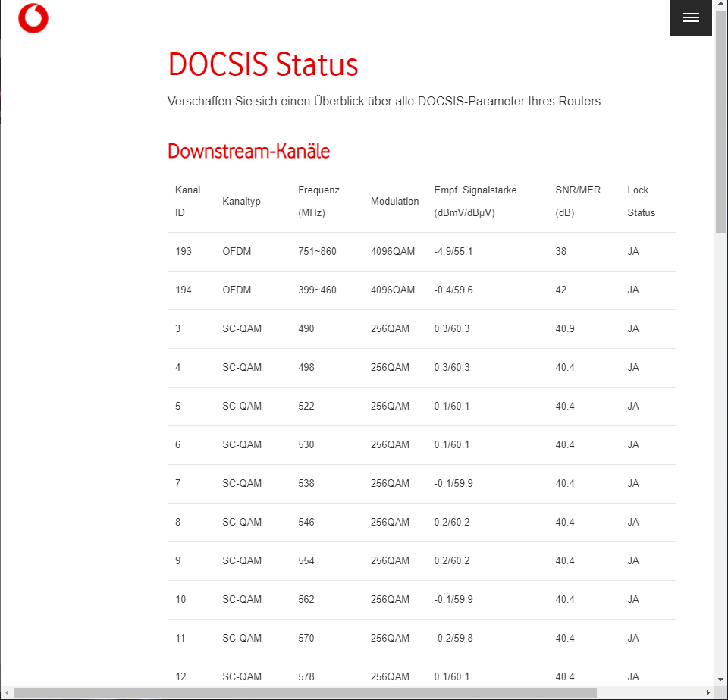Click frequency value 546
Viewport: 728px width, 700px height.
[x=306, y=522]
